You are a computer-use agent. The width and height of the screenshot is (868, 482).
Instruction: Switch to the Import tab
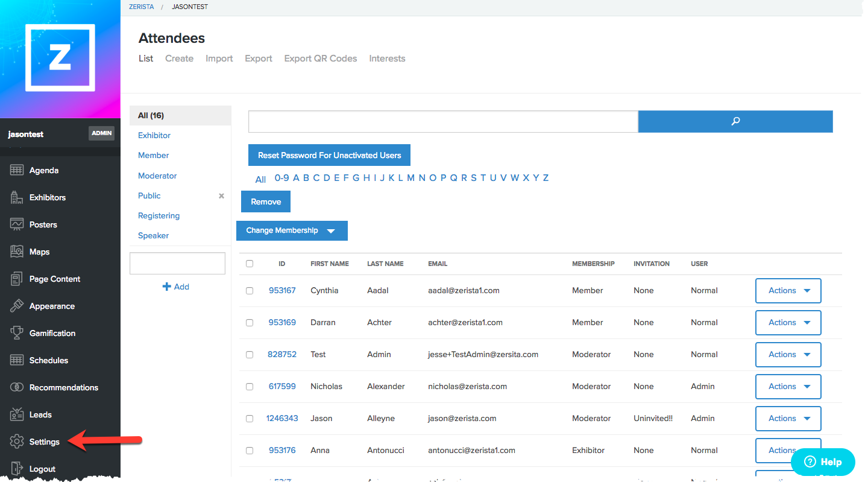tap(219, 59)
